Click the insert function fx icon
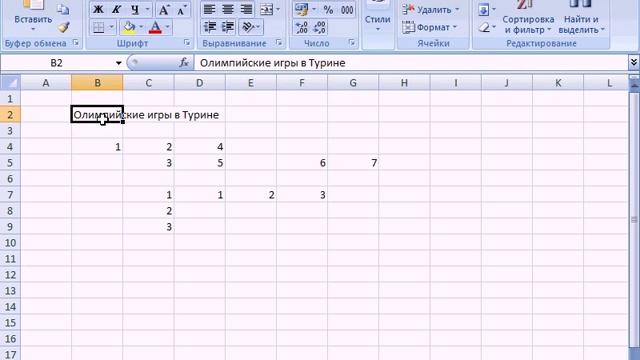The image size is (640, 360). coord(184,63)
